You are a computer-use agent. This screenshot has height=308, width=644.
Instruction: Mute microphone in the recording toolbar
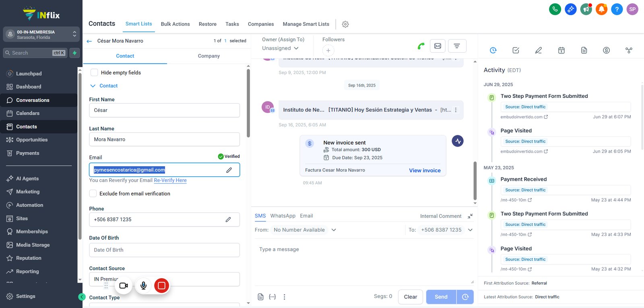coord(143,285)
